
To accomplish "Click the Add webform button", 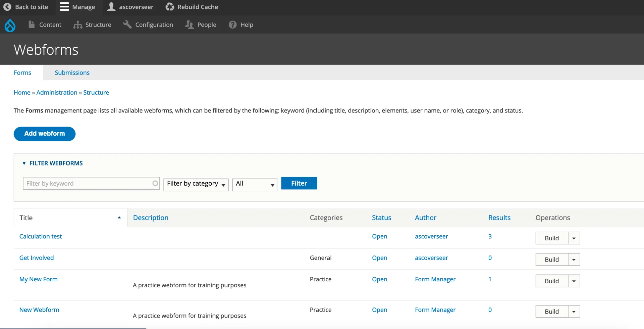I will 45,134.
